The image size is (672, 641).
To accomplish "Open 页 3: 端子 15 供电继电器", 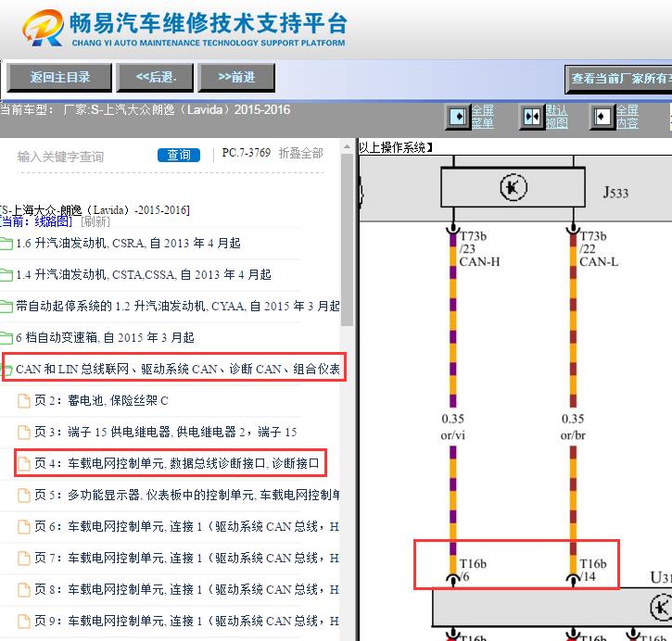I will (x=165, y=432).
